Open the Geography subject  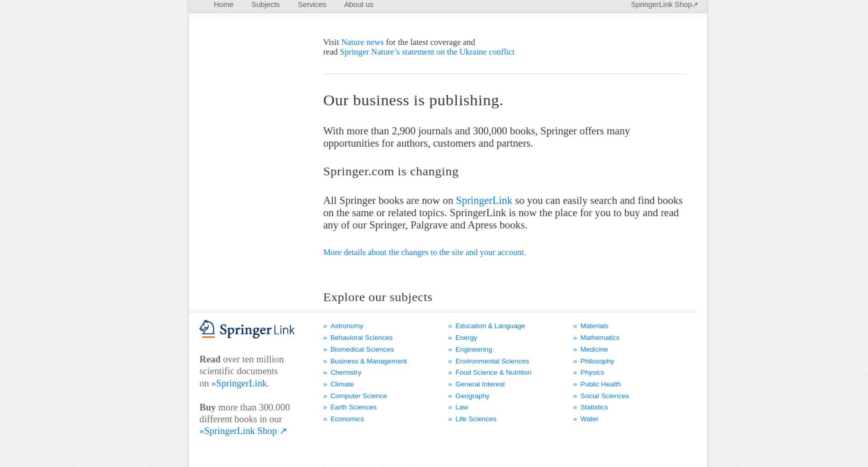click(x=472, y=396)
